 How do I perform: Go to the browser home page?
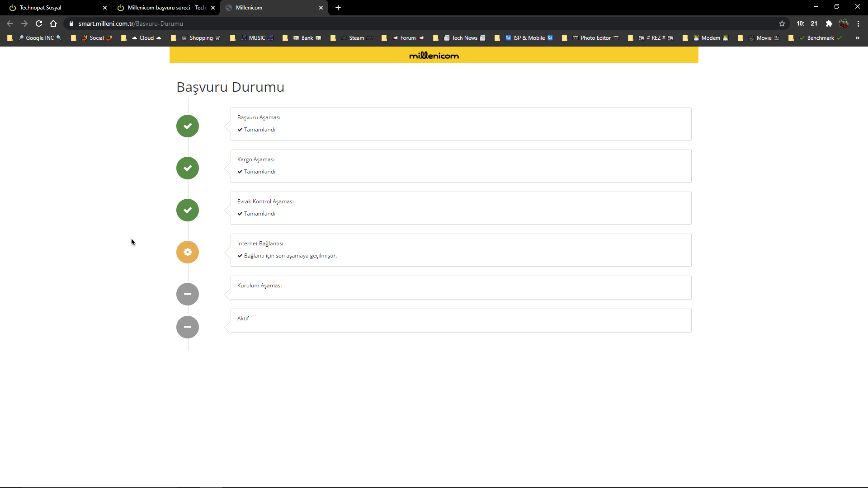[x=53, y=23]
